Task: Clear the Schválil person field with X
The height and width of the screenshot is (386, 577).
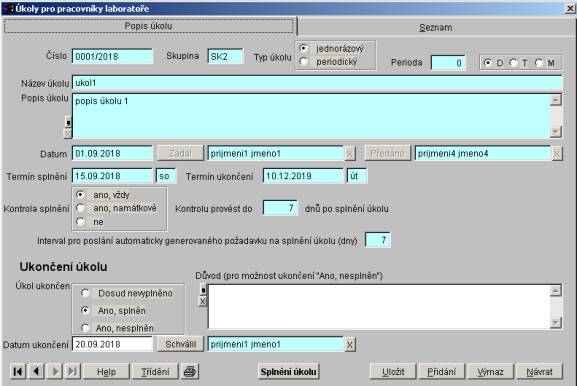Action: 350,345
